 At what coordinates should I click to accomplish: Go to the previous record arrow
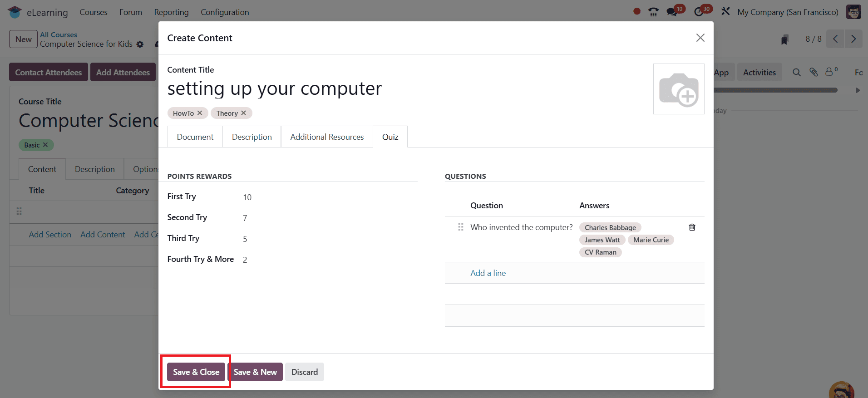pyautogui.click(x=835, y=39)
